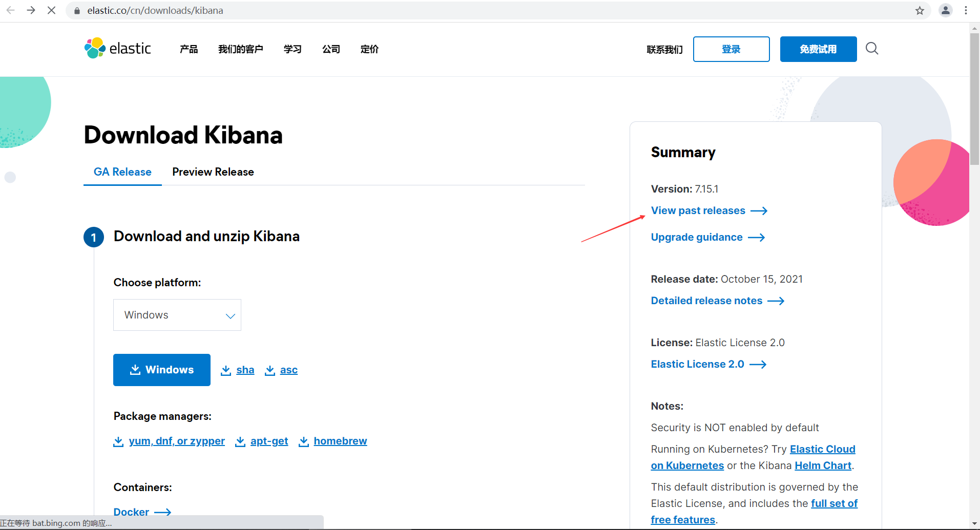The image size is (980, 530).
Task: Open the search magnifier icon
Action: pos(871,48)
